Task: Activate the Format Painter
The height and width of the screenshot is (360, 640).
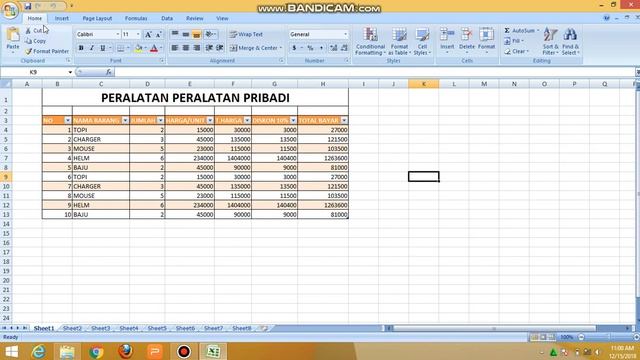Action: 47,51
